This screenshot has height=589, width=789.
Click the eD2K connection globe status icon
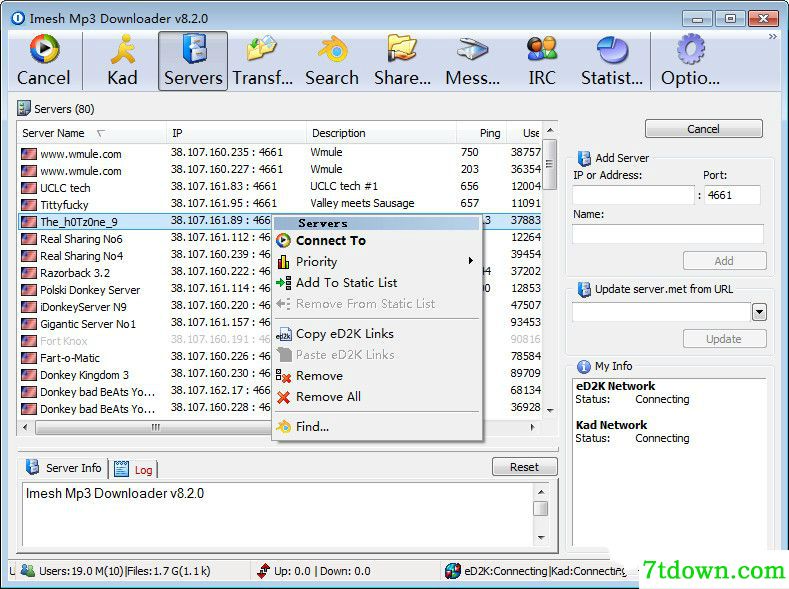tap(453, 571)
